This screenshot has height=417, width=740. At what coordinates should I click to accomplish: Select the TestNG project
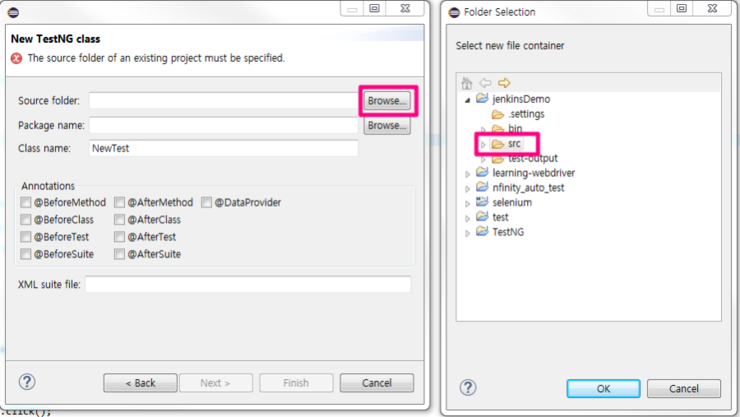500,232
